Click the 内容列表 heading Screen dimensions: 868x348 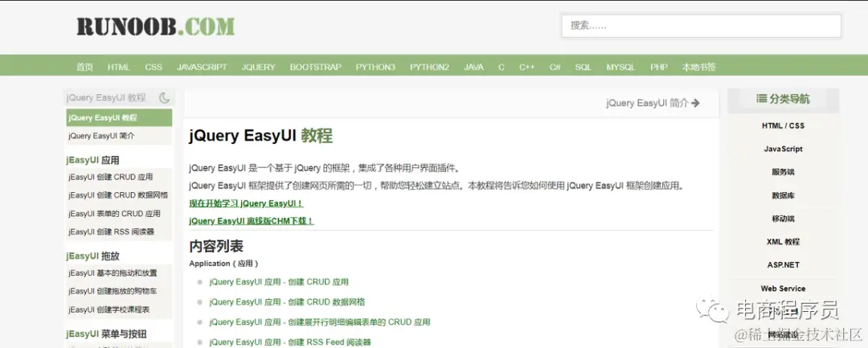pos(216,246)
